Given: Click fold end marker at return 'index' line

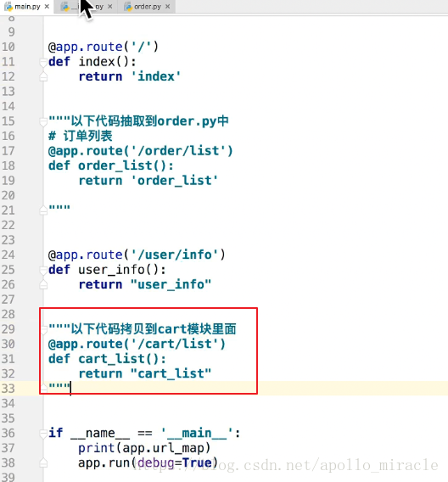Looking at the screenshot, I should tap(43, 77).
